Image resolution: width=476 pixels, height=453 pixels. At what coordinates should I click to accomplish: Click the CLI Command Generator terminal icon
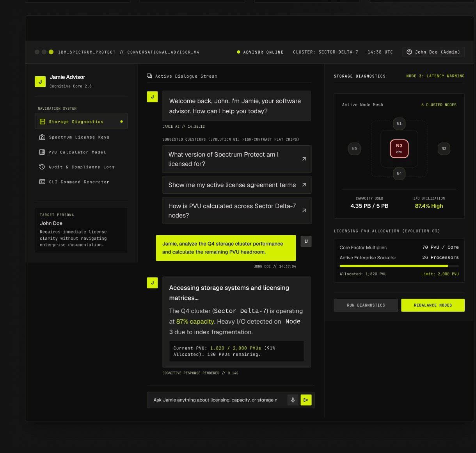[x=42, y=182]
